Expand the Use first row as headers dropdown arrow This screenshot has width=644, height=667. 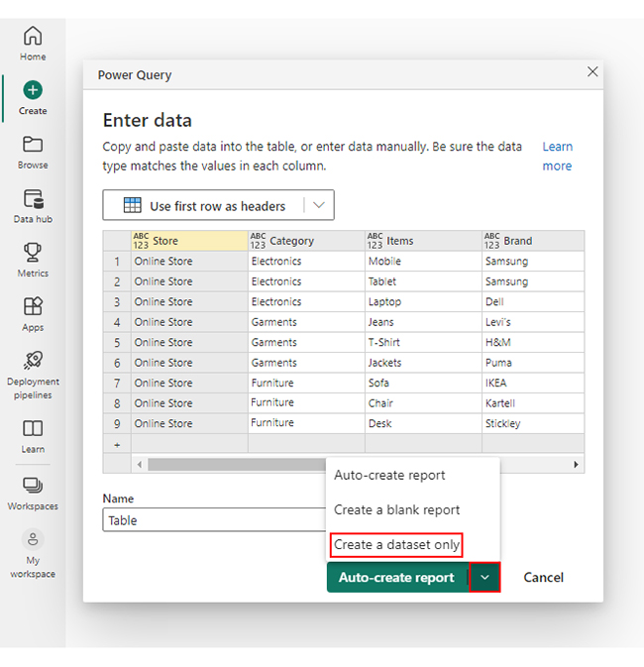click(x=318, y=205)
